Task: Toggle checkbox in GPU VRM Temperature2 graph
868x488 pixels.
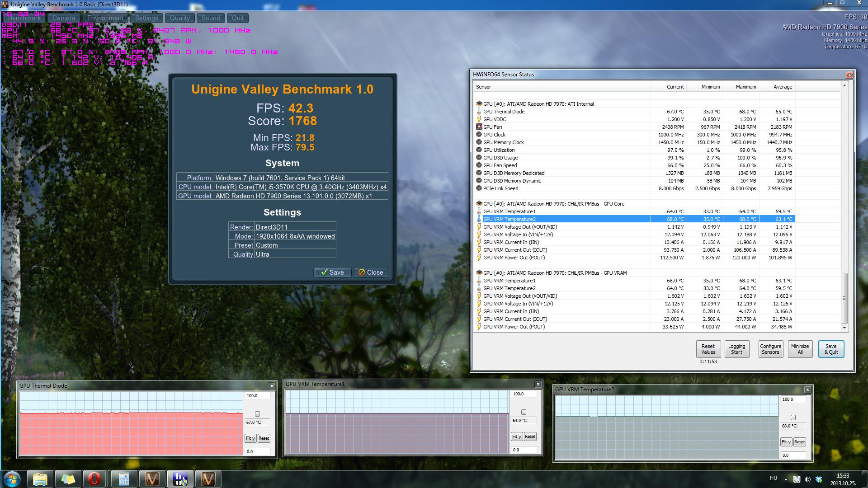Action: click(793, 418)
